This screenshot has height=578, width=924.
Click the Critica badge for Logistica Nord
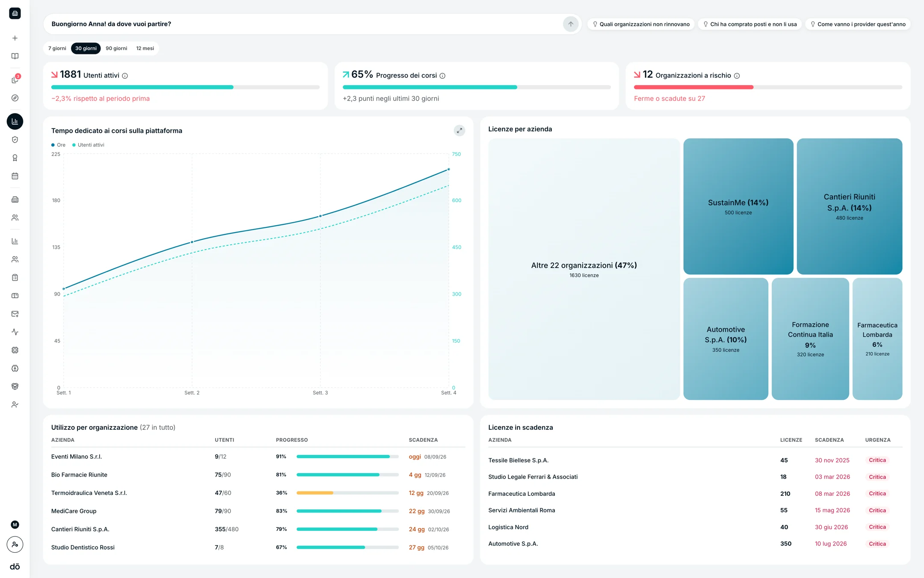point(877,527)
